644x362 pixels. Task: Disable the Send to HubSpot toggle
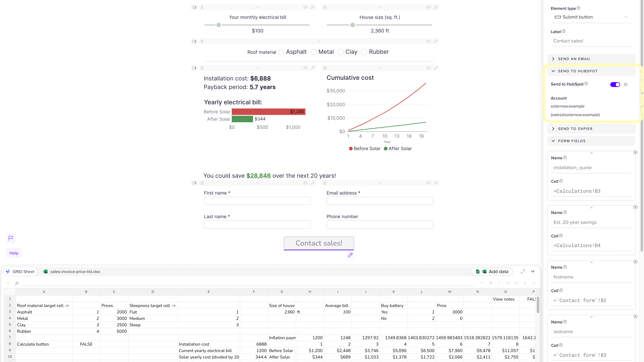coord(615,84)
